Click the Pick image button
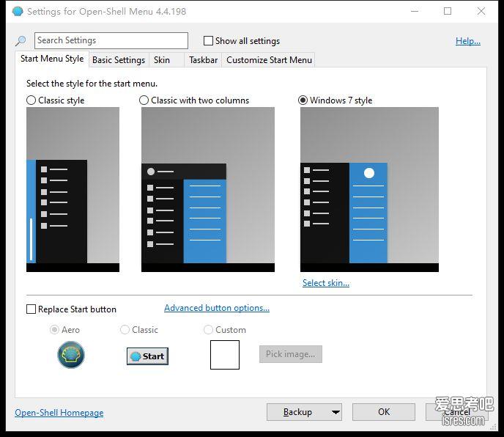The height and width of the screenshot is (437, 504). tap(291, 354)
